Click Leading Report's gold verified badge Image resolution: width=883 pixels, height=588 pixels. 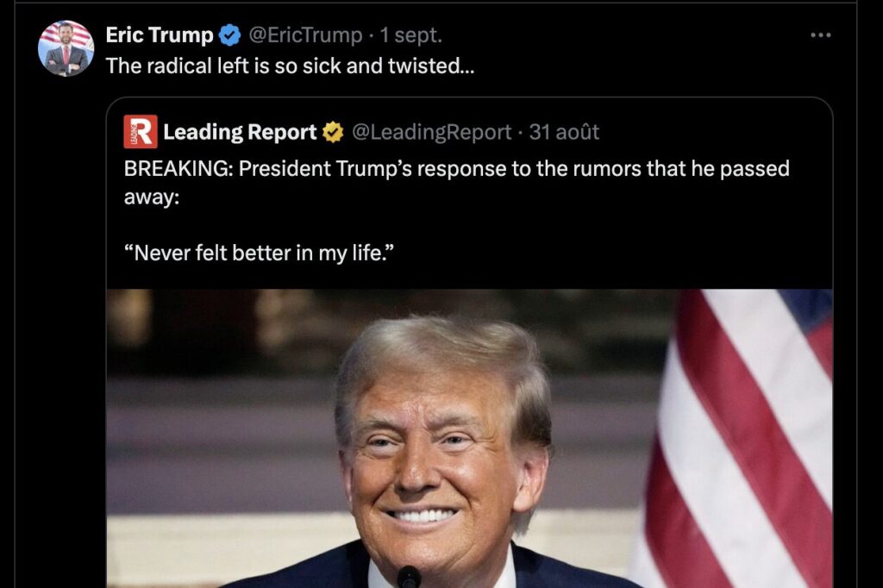pyautogui.click(x=333, y=133)
